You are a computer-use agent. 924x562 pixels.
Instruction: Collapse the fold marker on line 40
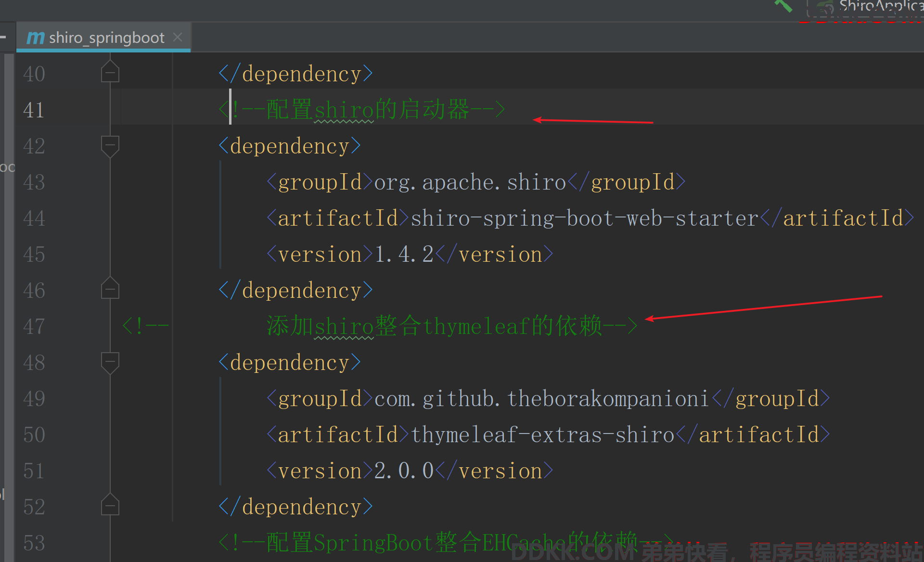110,72
